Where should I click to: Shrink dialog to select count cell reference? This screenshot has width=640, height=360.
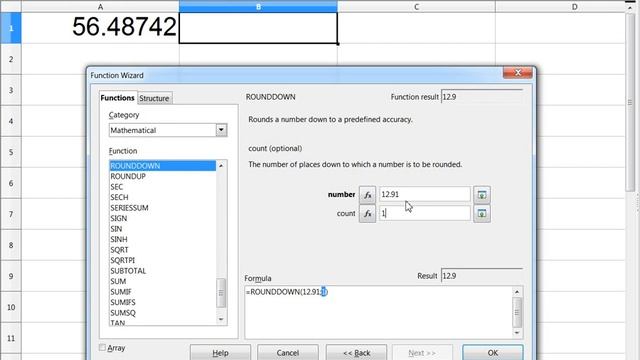482,213
